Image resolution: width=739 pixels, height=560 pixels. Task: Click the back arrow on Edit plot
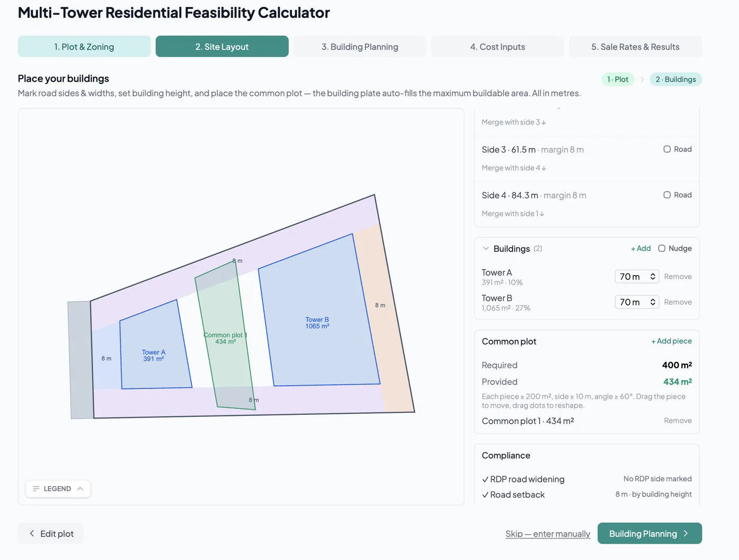pos(32,534)
